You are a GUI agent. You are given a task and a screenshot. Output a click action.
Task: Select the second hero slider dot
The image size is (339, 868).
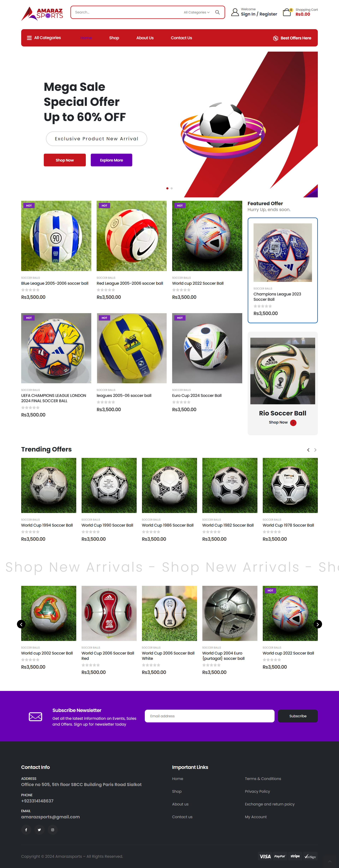pyautogui.click(x=172, y=188)
